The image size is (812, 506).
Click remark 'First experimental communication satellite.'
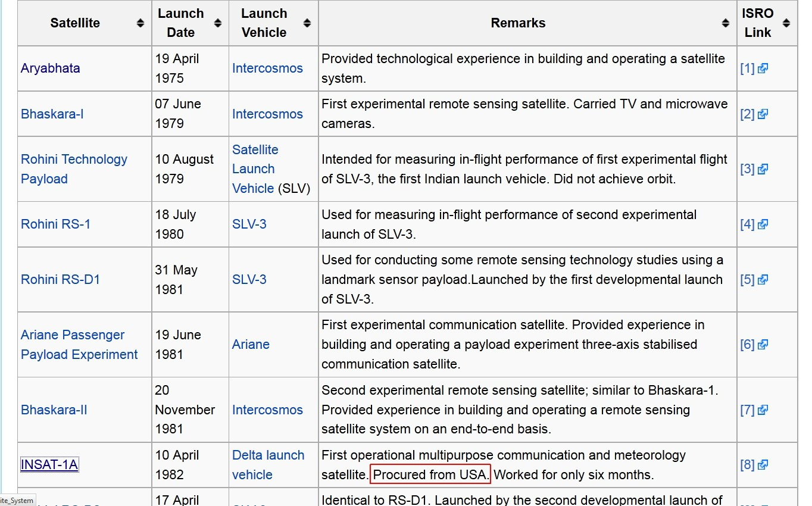(x=444, y=325)
